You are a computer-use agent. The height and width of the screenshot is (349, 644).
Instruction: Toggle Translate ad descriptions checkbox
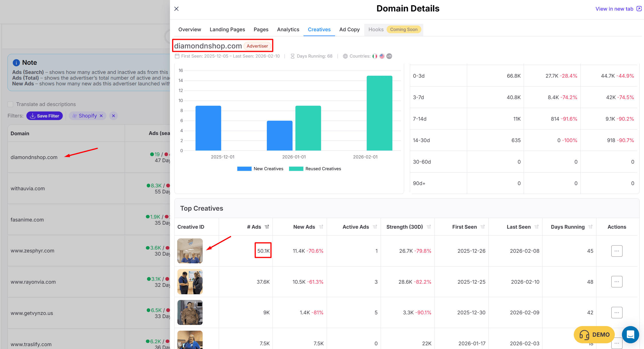click(11, 104)
